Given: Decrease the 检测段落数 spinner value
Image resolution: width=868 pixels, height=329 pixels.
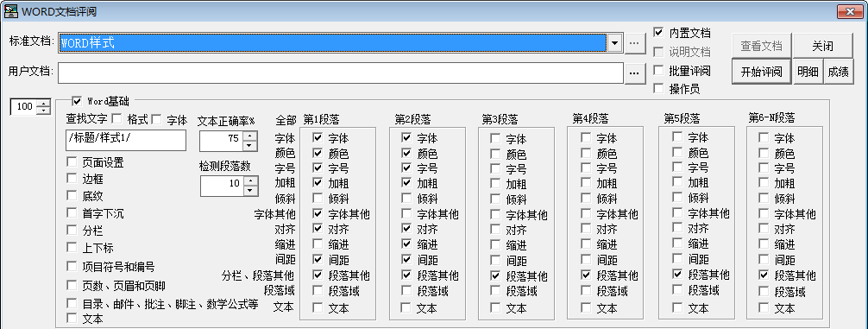Looking at the screenshot, I should point(251,190).
